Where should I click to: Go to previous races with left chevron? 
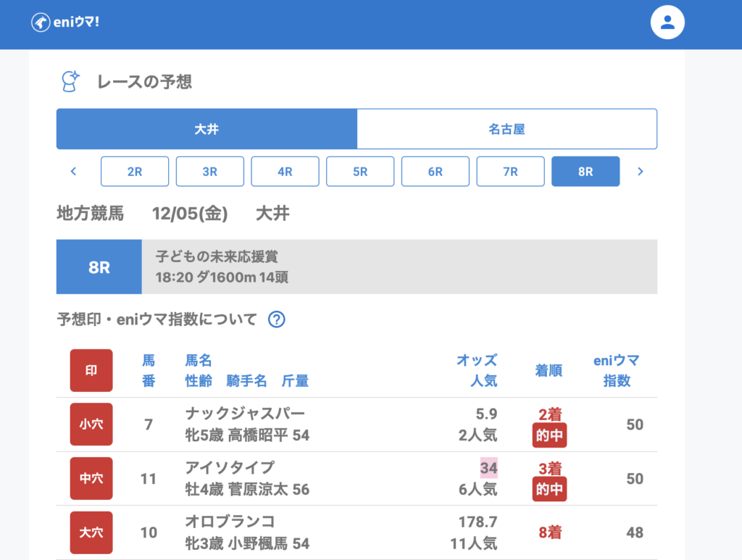[x=73, y=172]
